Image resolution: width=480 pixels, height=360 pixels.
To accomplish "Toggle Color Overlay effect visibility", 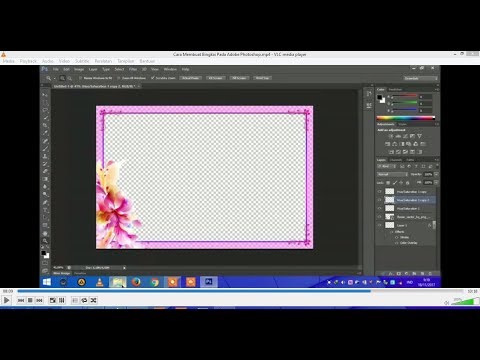I will point(397,243).
